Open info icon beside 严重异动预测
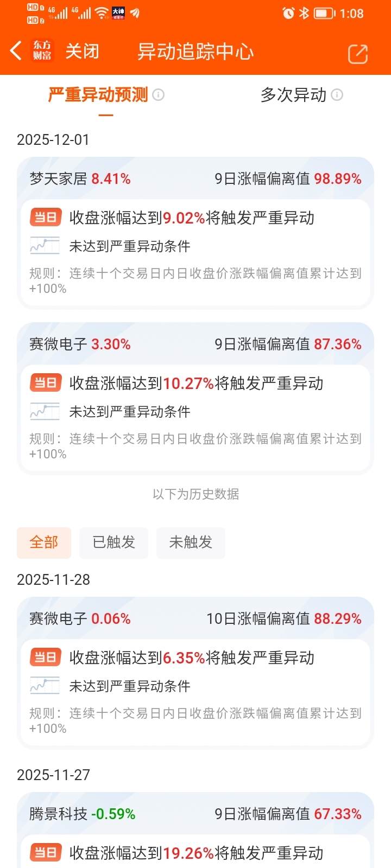Viewport: 391px width, 868px height. pyautogui.click(x=159, y=95)
